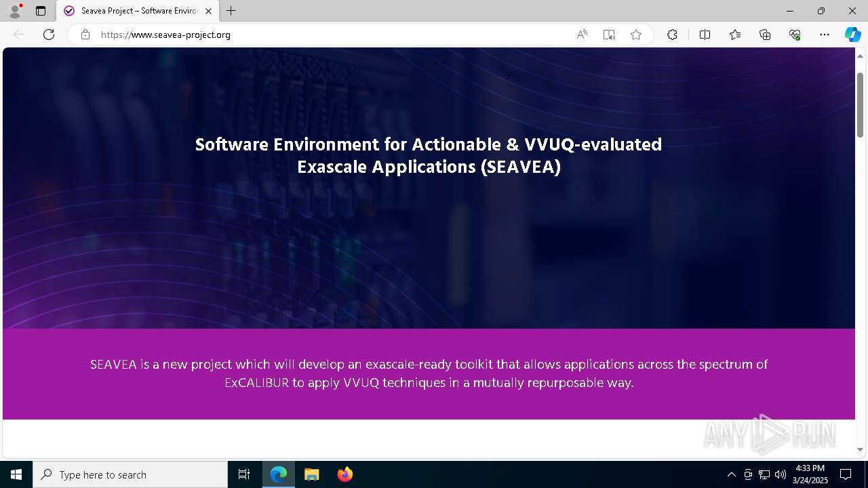Image resolution: width=868 pixels, height=488 pixels.
Task: View site information lock icon
Action: pos(85,35)
